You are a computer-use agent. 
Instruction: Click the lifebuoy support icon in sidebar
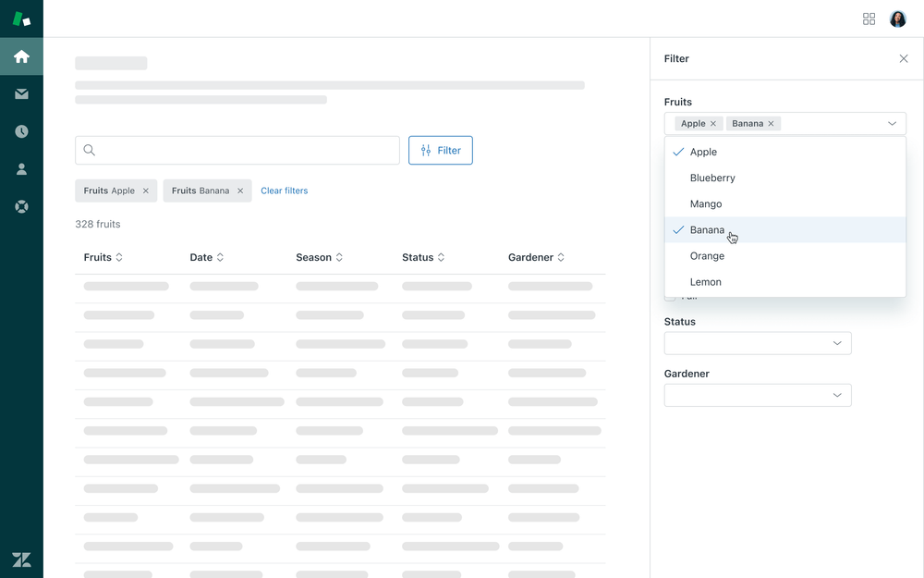[21, 206]
